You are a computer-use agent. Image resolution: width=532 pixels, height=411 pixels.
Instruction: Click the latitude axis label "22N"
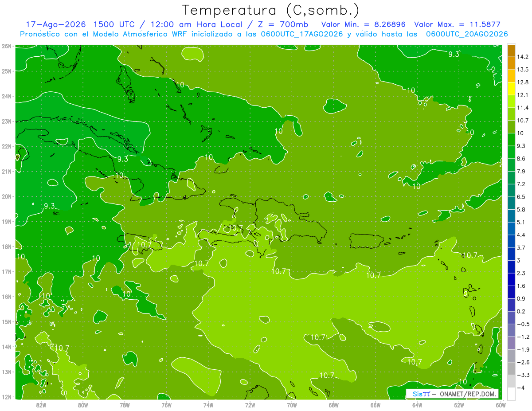pyautogui.click(x=6, y=146)
